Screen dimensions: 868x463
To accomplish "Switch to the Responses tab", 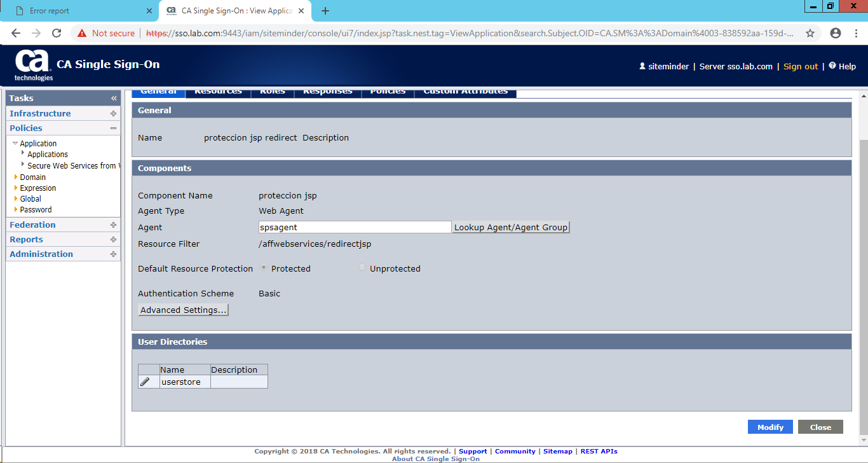I will 327,92.
